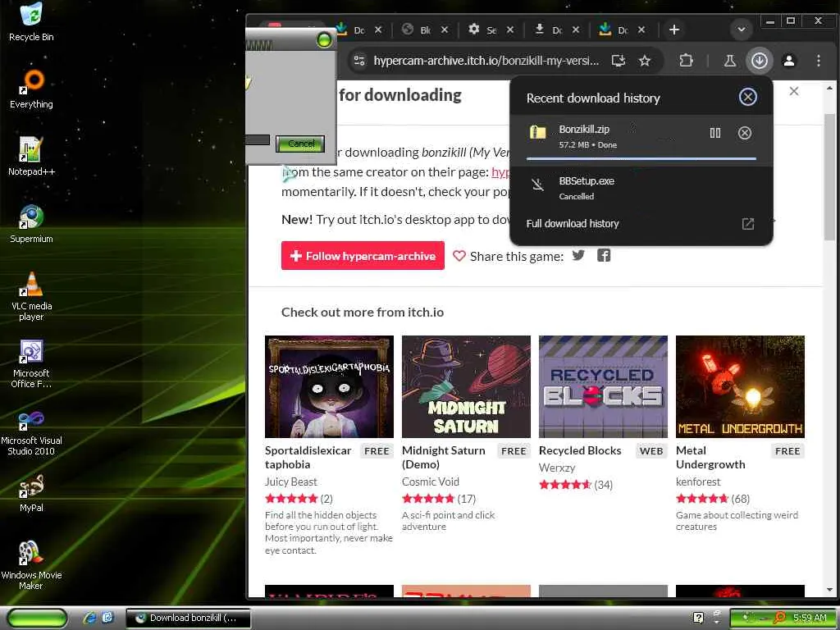Bookmark this page with the star icon
The height and width of the screenshot is (630, 840).
click(x=645, y=61)
